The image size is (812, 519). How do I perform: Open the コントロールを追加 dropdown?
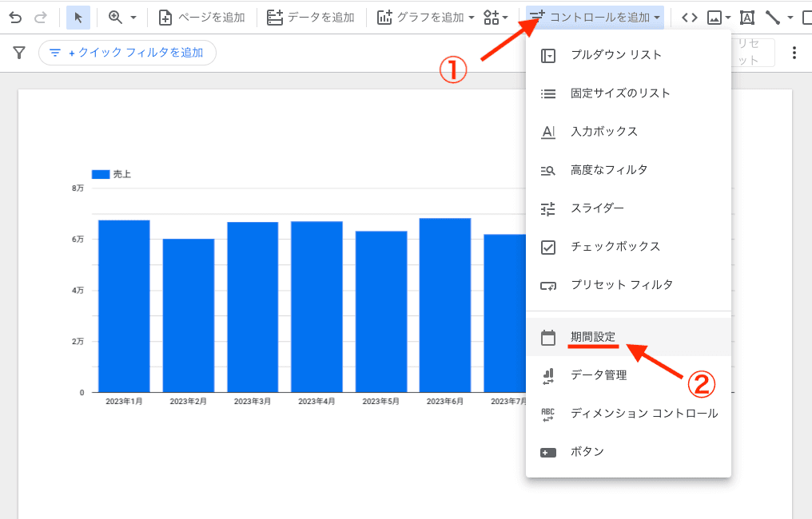point(594,17)
